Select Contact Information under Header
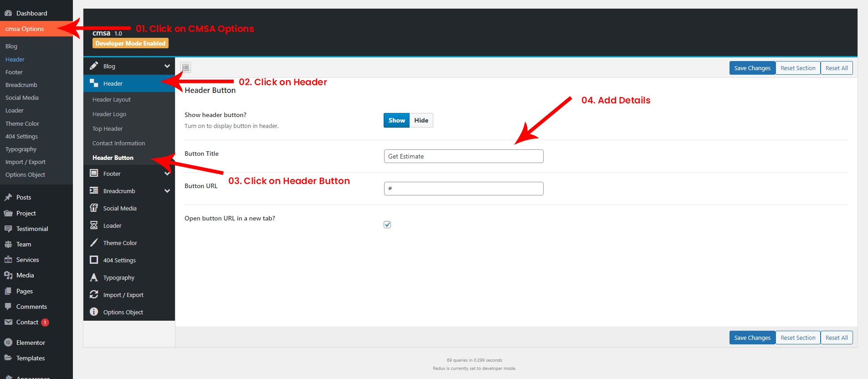The height and width of the screenshot is (379, 868). coord(118,143)
